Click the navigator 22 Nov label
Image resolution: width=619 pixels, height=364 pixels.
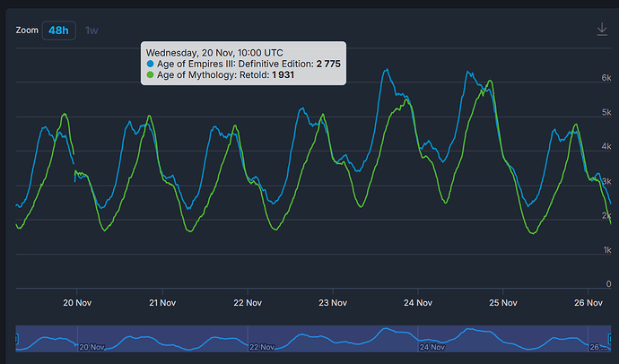[262, 347]
